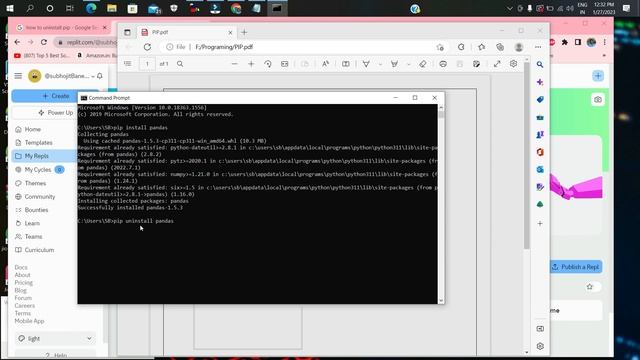This screenshot has width=640, height=360.
Task: Open Edge sidebar Discover sparkle icon
Action: point(540,82)
